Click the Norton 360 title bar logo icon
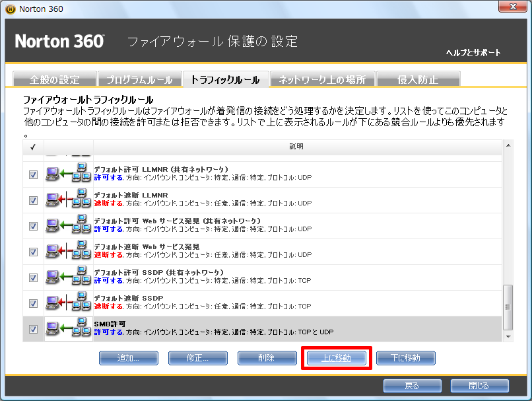The image size is (532, 401). (10, 9)
